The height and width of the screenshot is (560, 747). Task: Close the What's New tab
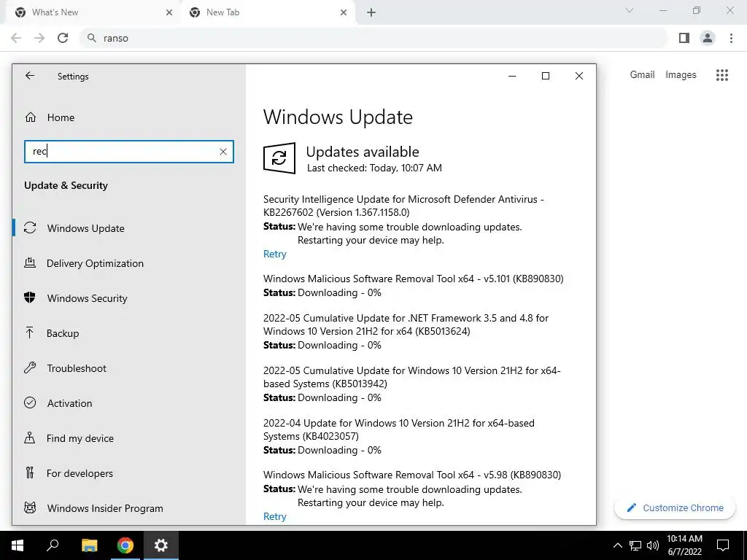click(169, 12)
